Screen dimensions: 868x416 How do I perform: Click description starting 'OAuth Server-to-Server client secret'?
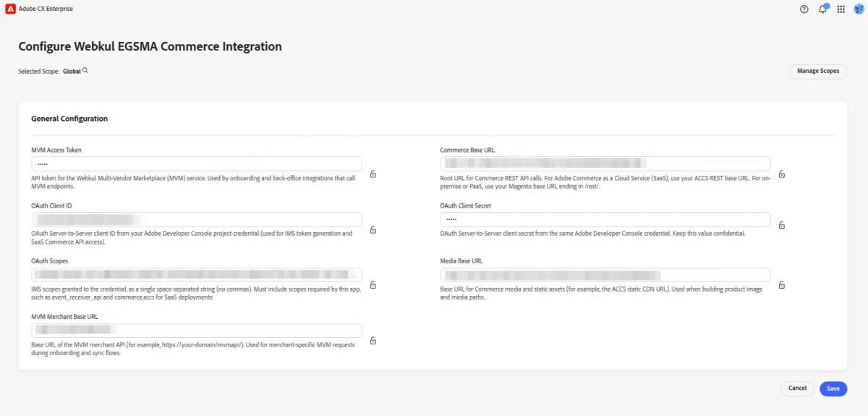click(593, 234)
